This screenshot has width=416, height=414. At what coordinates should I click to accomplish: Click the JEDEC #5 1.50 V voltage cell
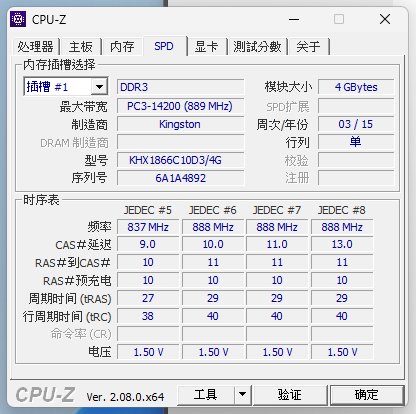pyautogui.click(x=148, y=352)
